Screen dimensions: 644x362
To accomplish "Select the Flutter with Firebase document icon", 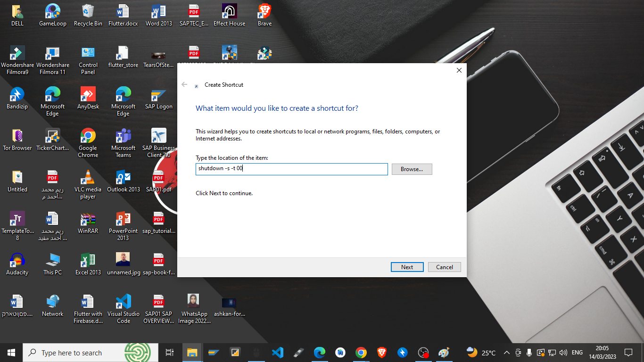I will pos(88,309).
